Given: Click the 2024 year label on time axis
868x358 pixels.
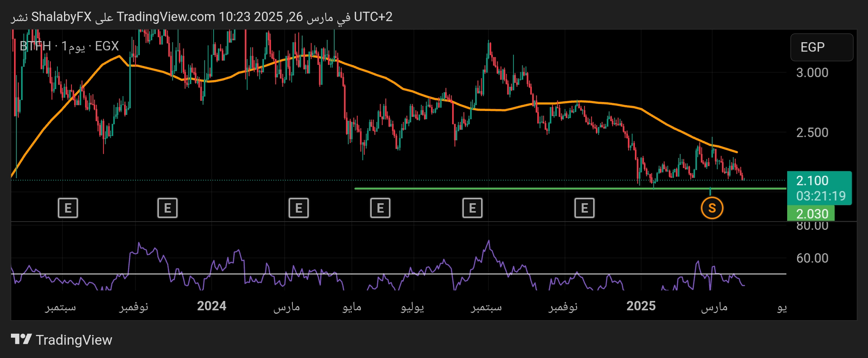Looking at the screenshot, I should coord(212,306).
